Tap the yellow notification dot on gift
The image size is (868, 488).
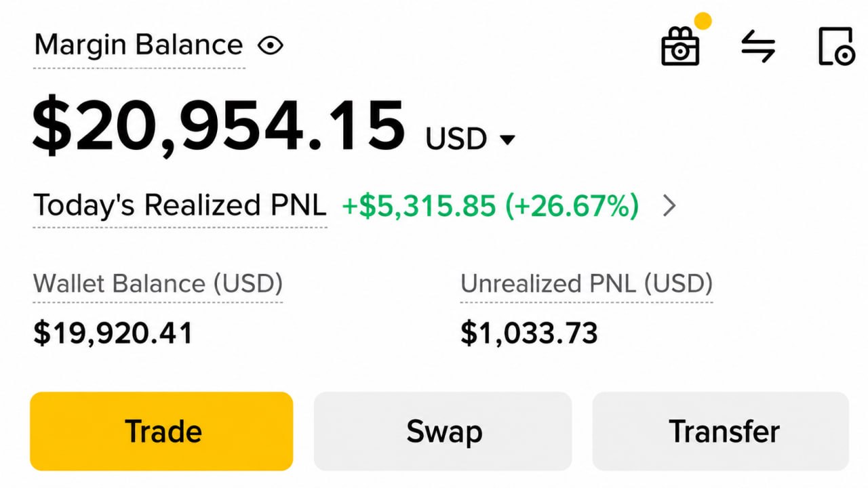703,21
